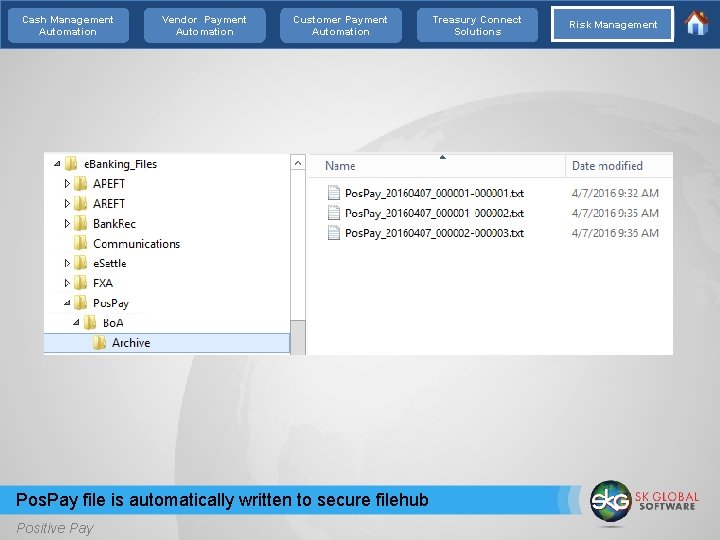The width and height of the screenshot is (720, 540).
Task: Click the BoA folder icon
Action: coord(90,323)
